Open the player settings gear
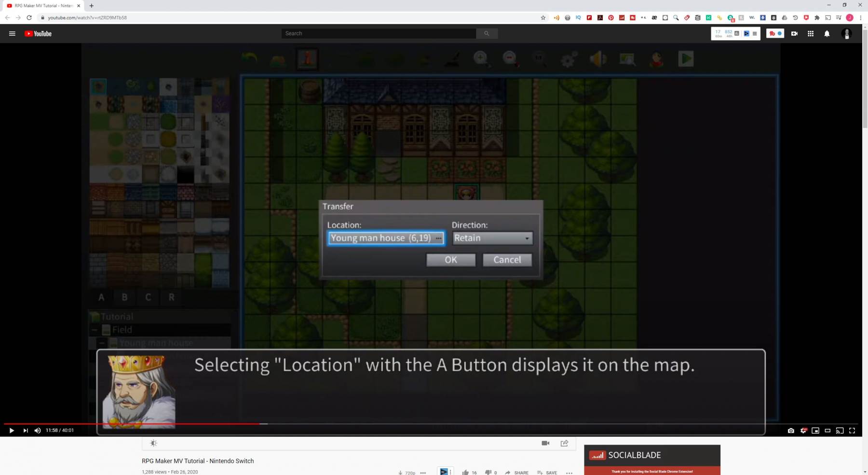 pyautogui.click(x=803, y=431)
